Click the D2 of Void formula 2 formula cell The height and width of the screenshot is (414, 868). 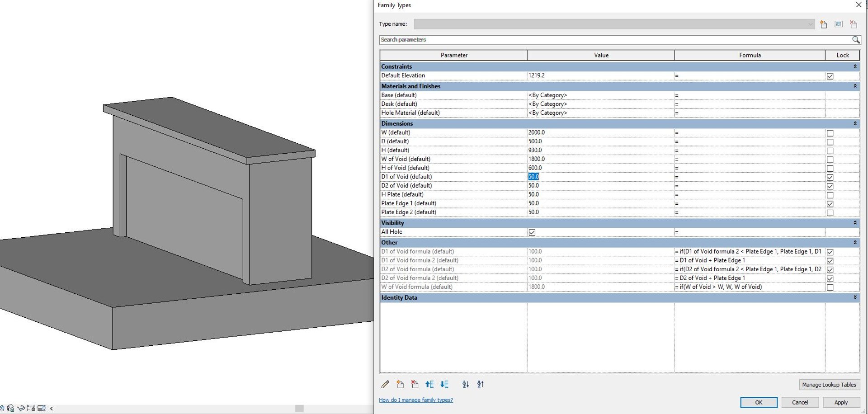click(750, 278)
